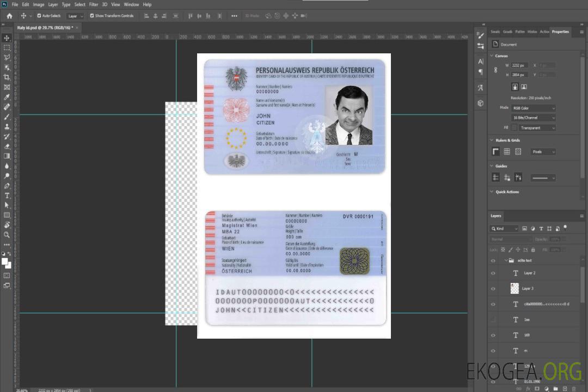588x392 pixels.
Task: Hide Layer 2 using its eye icon
Action: pyautogui.click(x=493, y=273)
